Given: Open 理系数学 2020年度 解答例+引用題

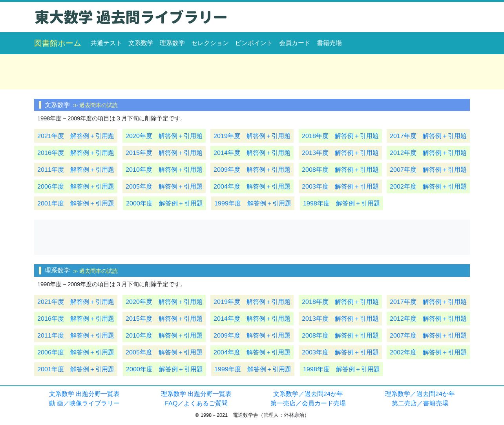Looking at the screenshot, I should 164,302.
